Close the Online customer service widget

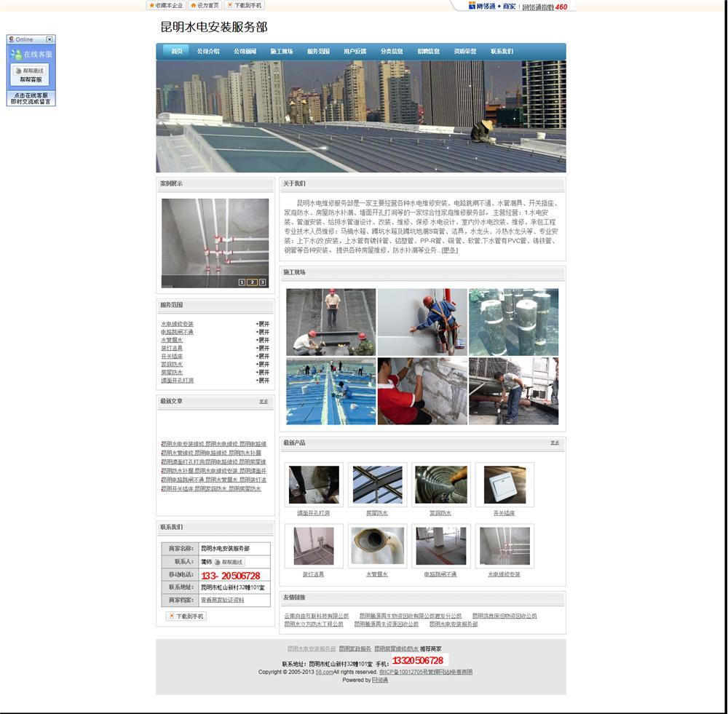tap(50, 39)
